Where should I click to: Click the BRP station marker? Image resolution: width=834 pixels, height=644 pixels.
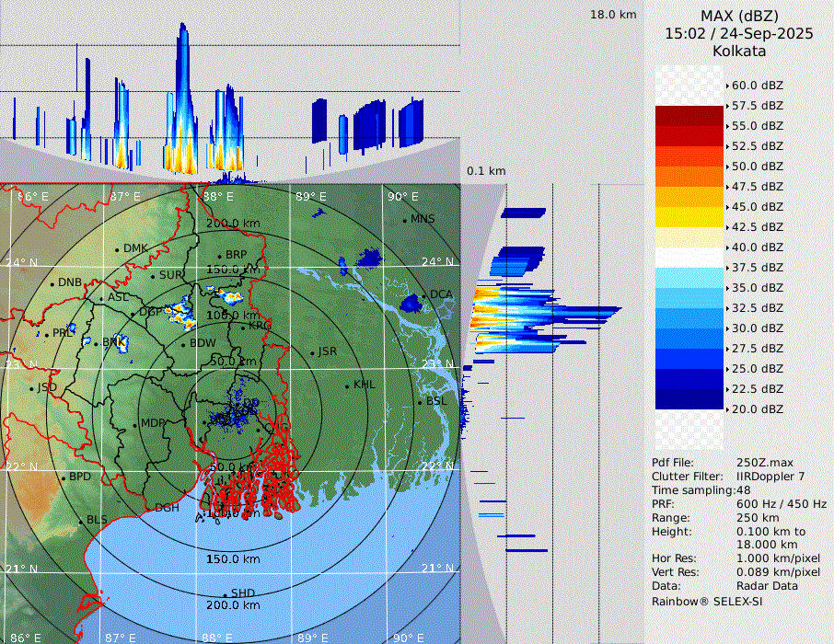(220, 256)
